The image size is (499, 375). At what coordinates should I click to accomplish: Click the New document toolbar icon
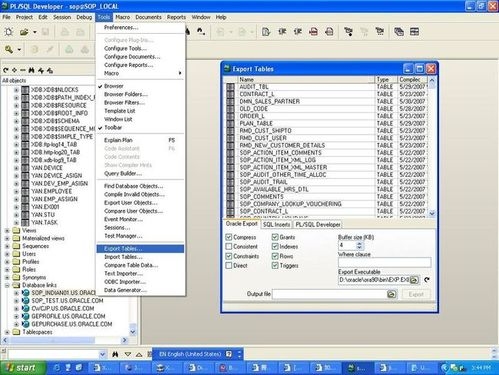9,32
